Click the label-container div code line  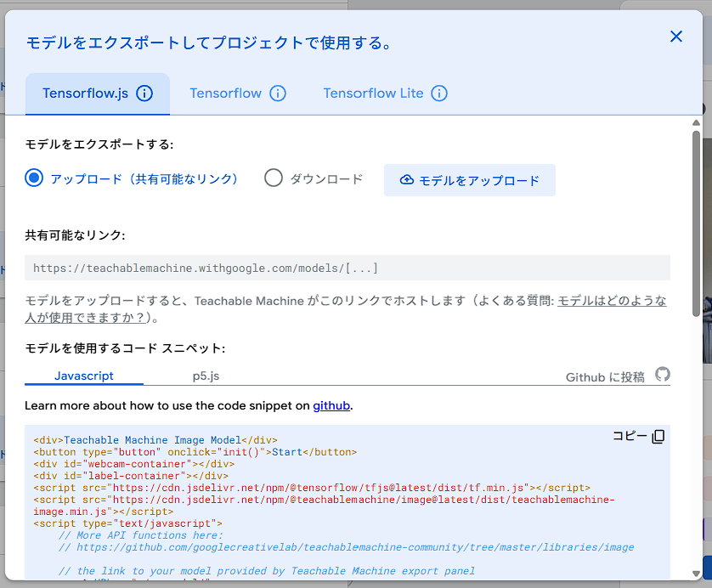click(x=131, y=476)
